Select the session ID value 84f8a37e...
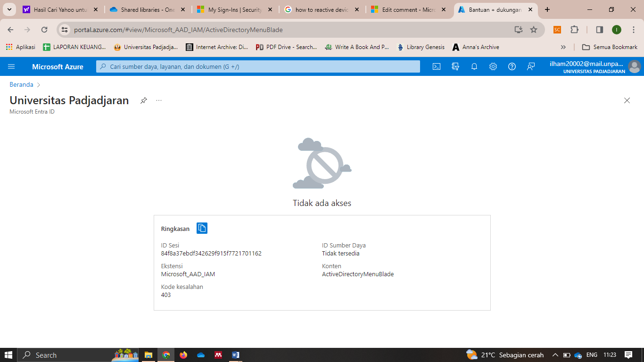Screen dimensions: 644x362 (211, 254)
